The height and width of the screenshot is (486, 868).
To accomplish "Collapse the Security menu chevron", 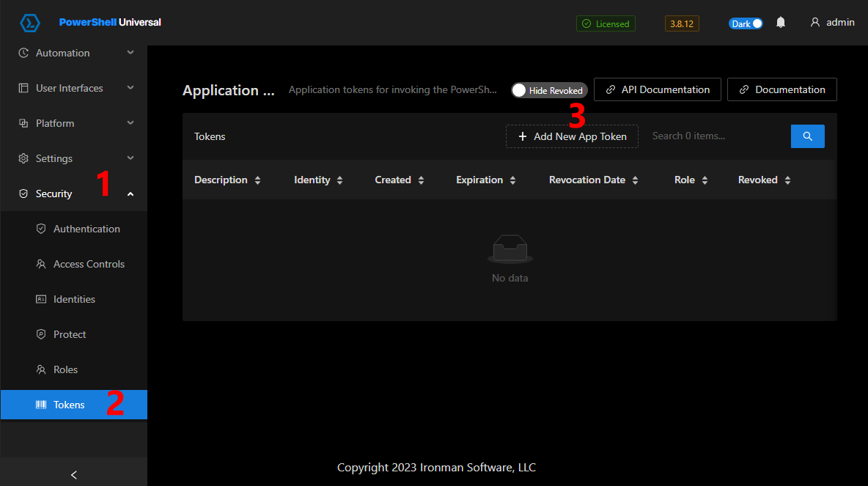I will [130, 194].
